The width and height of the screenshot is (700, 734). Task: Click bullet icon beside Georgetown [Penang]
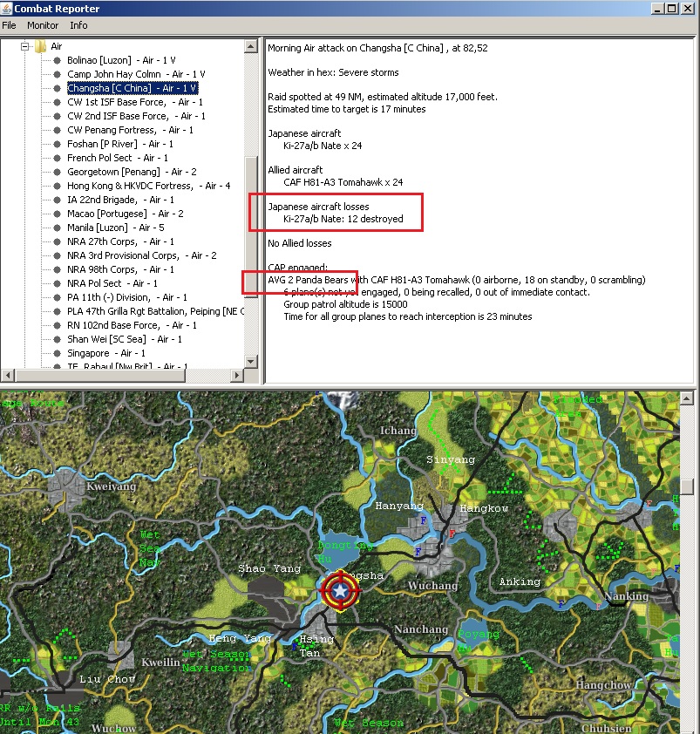tap(58, 172)
